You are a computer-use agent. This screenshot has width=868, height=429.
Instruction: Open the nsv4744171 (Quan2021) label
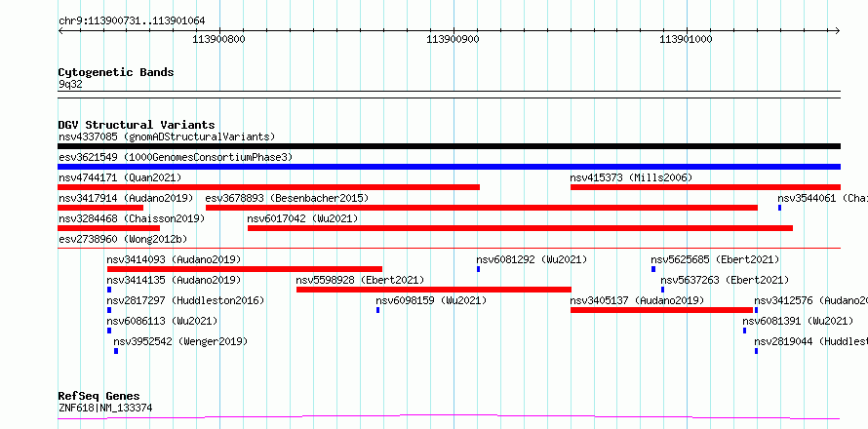[x=120, y=177]
